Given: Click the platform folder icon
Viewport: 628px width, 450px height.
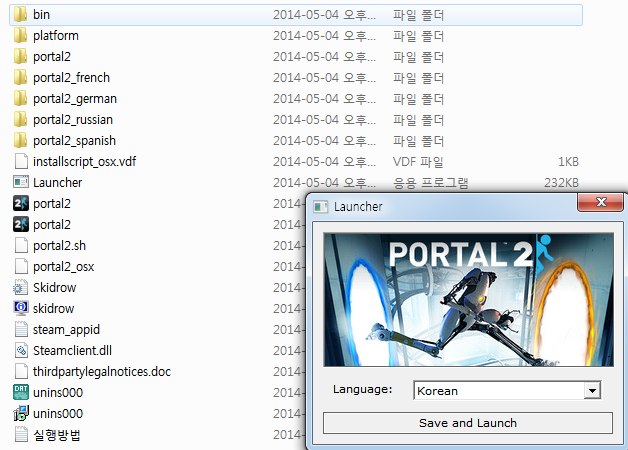Looking at the screenshot, I should coord(20,36).
